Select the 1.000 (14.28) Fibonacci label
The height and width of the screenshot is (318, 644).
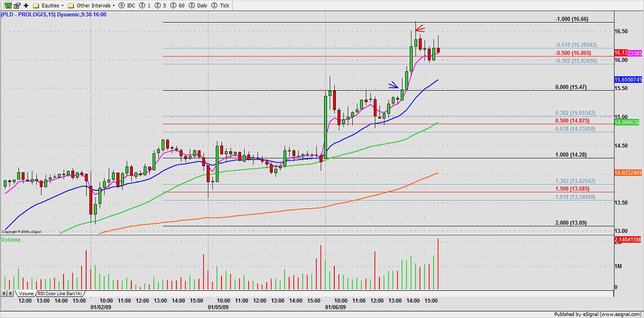pyautogui.click(x=571, y=155)
